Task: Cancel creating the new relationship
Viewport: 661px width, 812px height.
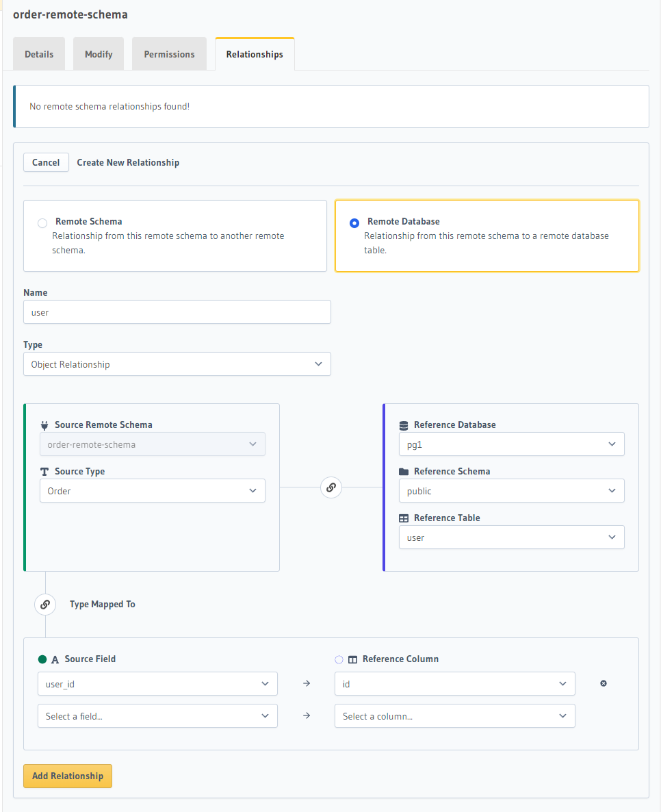Action: pos(46,162)
